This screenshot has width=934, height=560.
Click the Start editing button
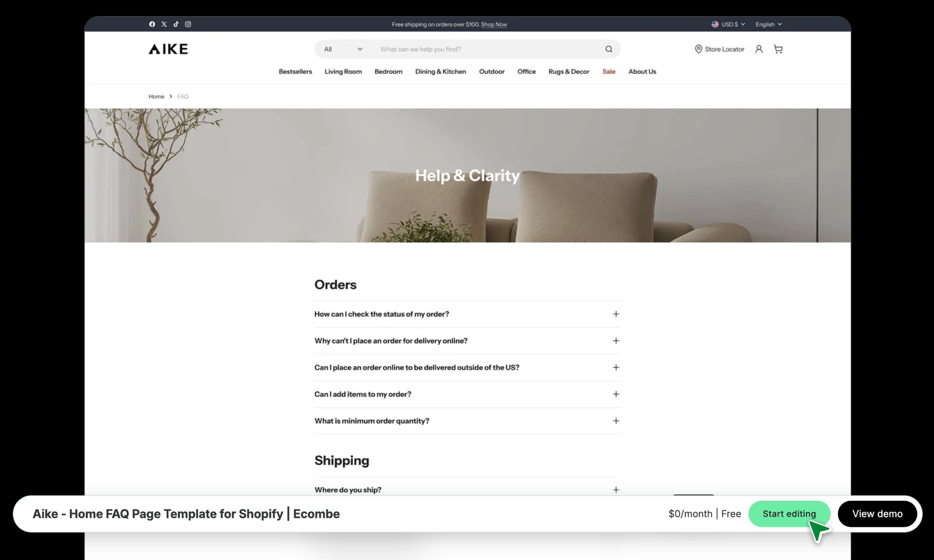789,514
